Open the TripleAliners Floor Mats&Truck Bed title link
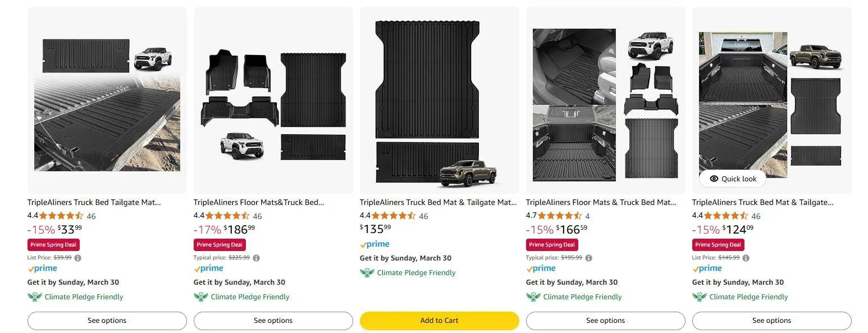 point(258,202)
